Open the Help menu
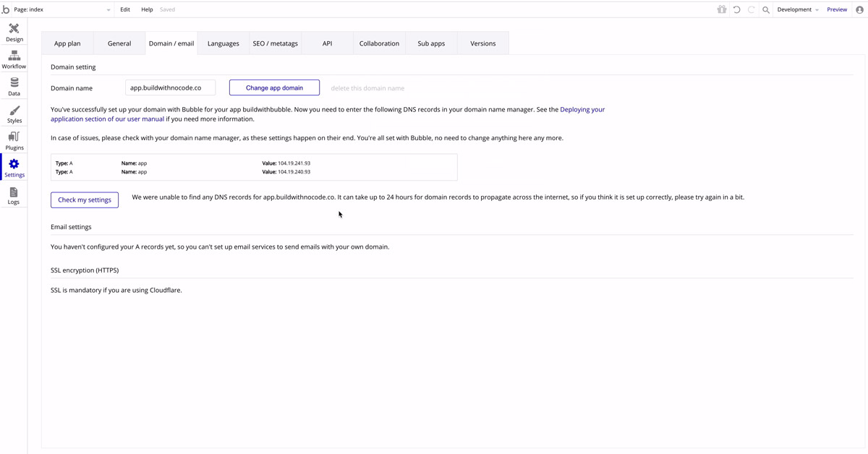The height and width of the screenshot is (454, 868). coord(147,9)
